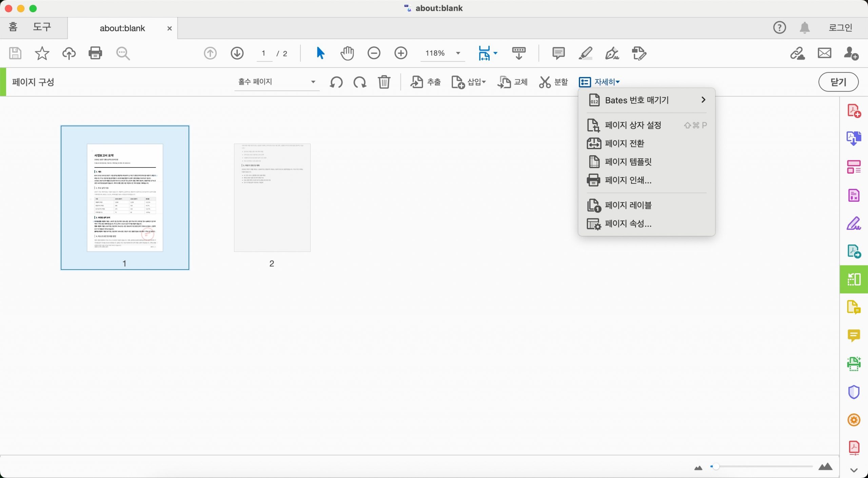Choose 페이지 속성... menu item
The height and width of the screenshot is (478, 868).
647,223
